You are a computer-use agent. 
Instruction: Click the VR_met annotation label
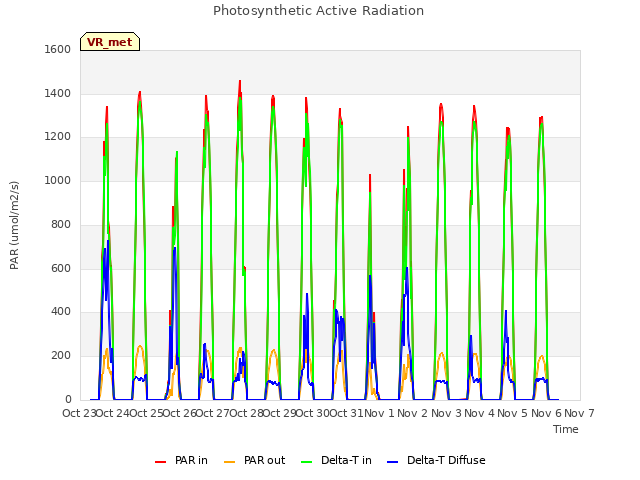click(110, 42)
